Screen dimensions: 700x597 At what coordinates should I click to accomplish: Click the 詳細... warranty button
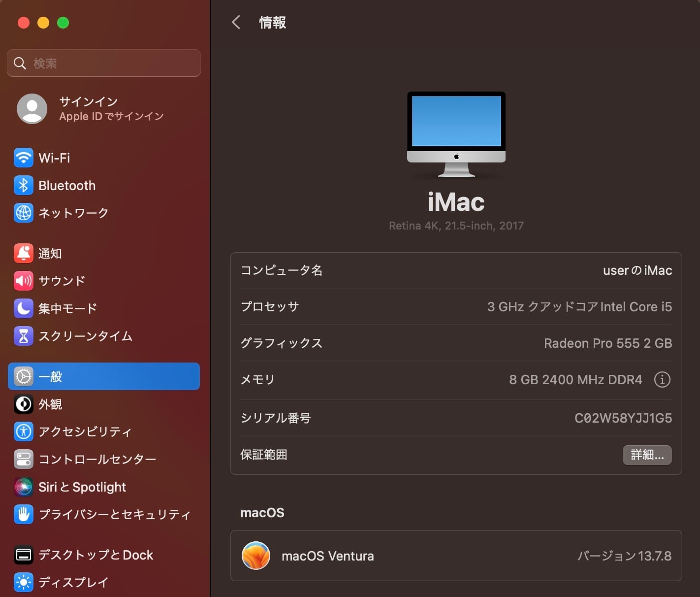pos(647,455)
